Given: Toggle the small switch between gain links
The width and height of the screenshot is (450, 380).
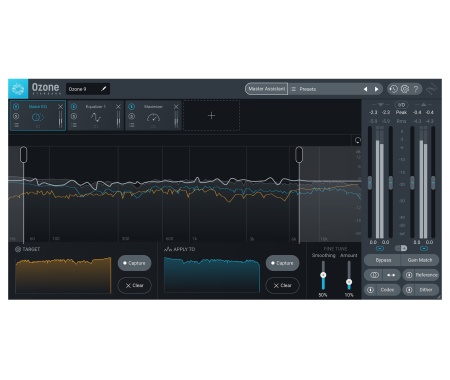Looking at the screenshot, I should pyautogui.click(x=401, y=248).
